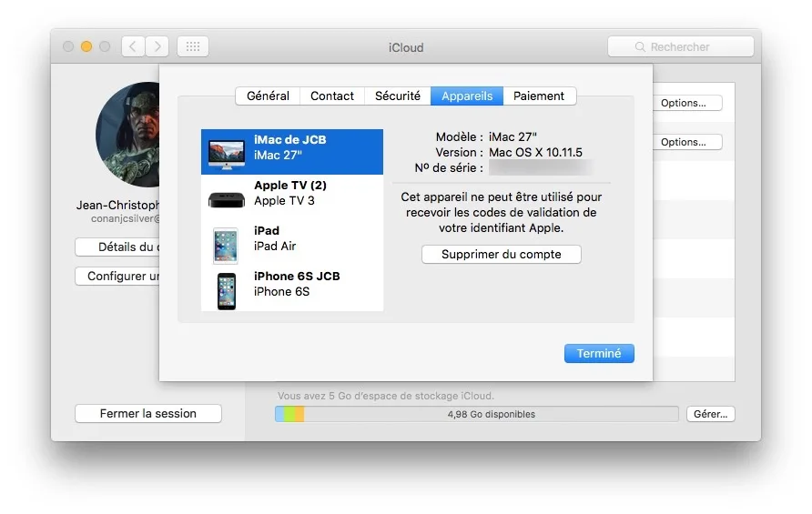Image resolution: width=812 pixels, height=514 pixels.
Task: Focus the Rechercher search field
Action: tap(681, 46)
